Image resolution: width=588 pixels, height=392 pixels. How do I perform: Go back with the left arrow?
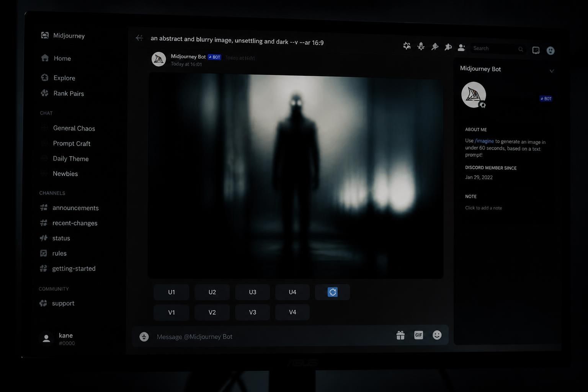[x=139, y=38]
